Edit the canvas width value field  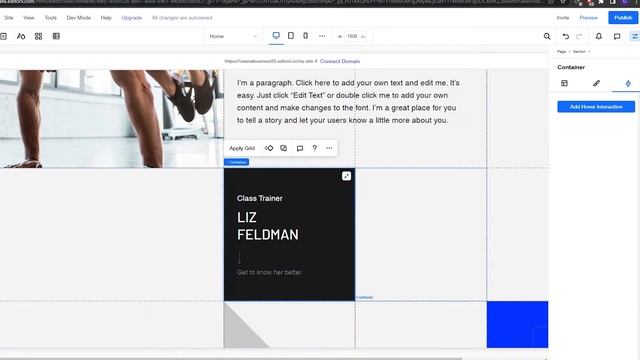coord(352,36)
